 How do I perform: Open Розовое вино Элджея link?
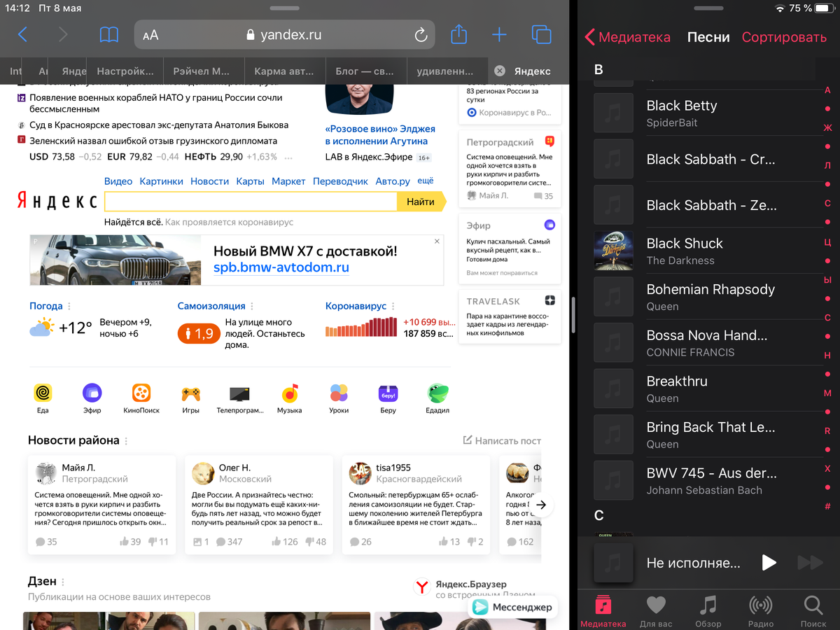pos(380,135)
